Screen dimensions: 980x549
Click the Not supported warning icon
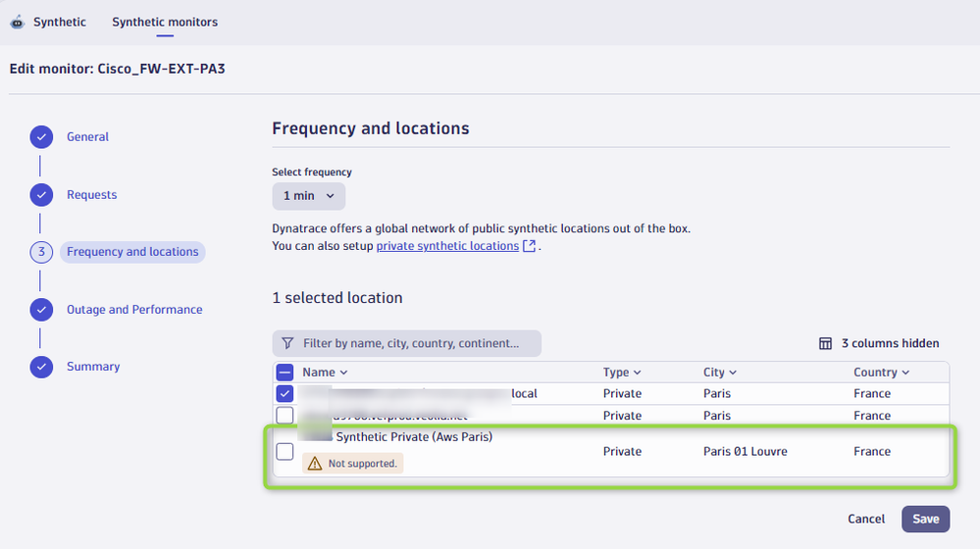[x=315, y=464]
